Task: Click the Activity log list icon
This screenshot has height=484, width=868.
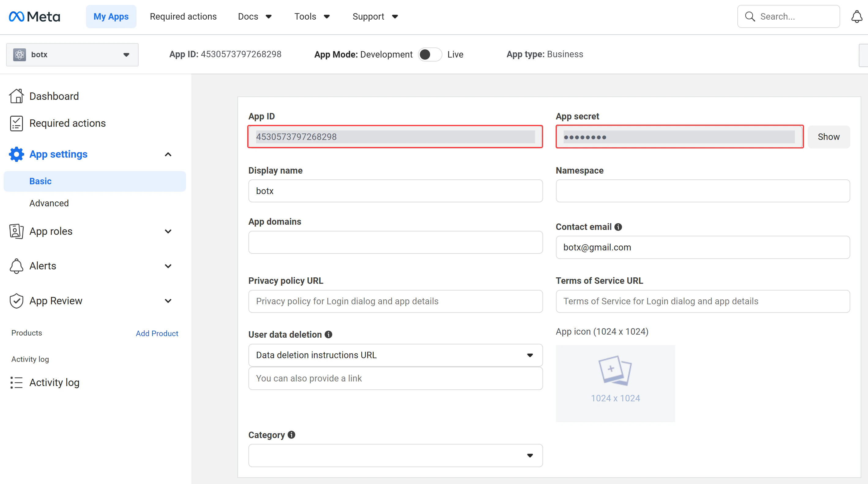Action: pyautogui.click(x=16, y=383)
